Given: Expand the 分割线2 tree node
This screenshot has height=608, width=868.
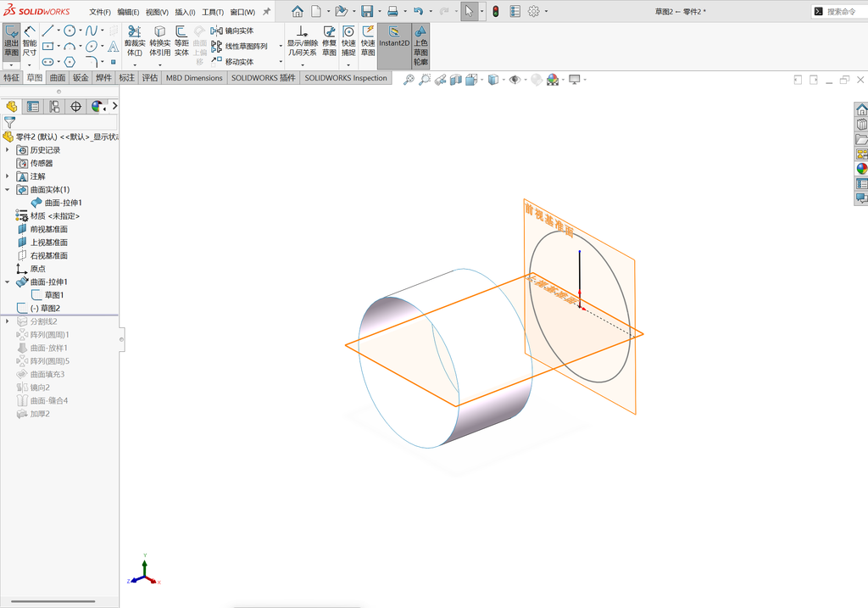Looking at the screenshot, I should [7, 321].
